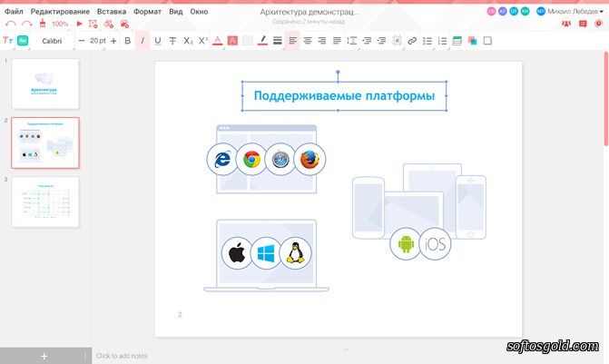Toggle Strikethrough formatting
609x364 pixels.
172,41
